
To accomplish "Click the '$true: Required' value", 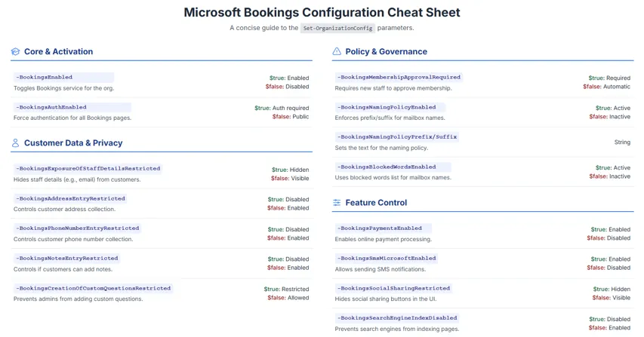I will click(609, 78).
